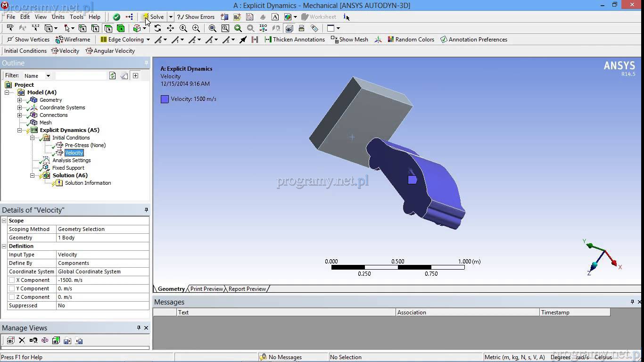This screenshot has width=644, height=362.
Task: Enable the Z Component checkbox
Action: point(12,297)
